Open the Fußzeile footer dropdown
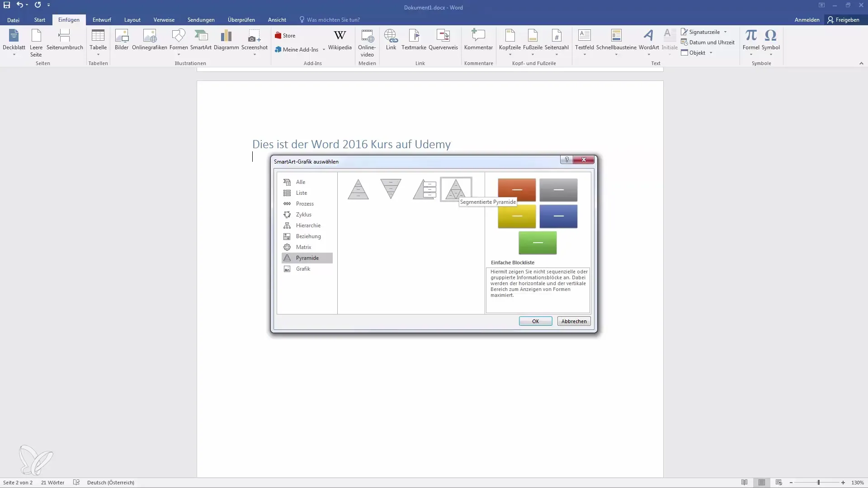Image resolution: width=868 pixels, height=488 pixels. click(533, 42)
